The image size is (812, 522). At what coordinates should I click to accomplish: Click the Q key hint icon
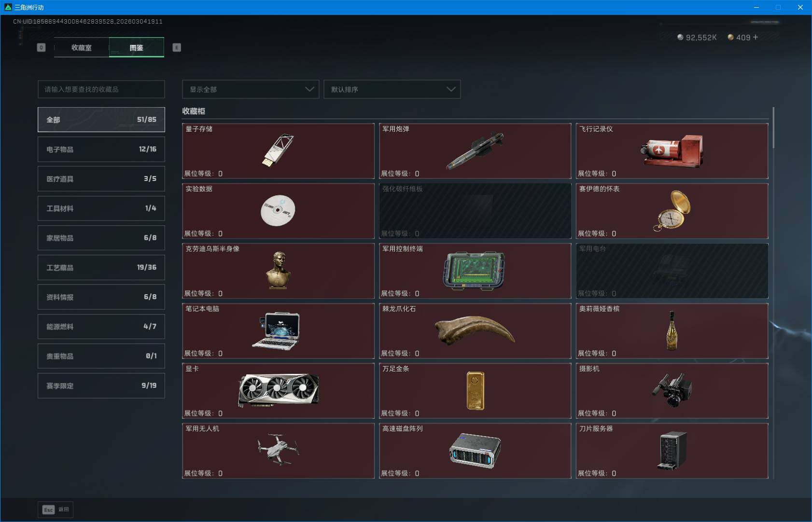pyautogui.click(x=42, y=47)
